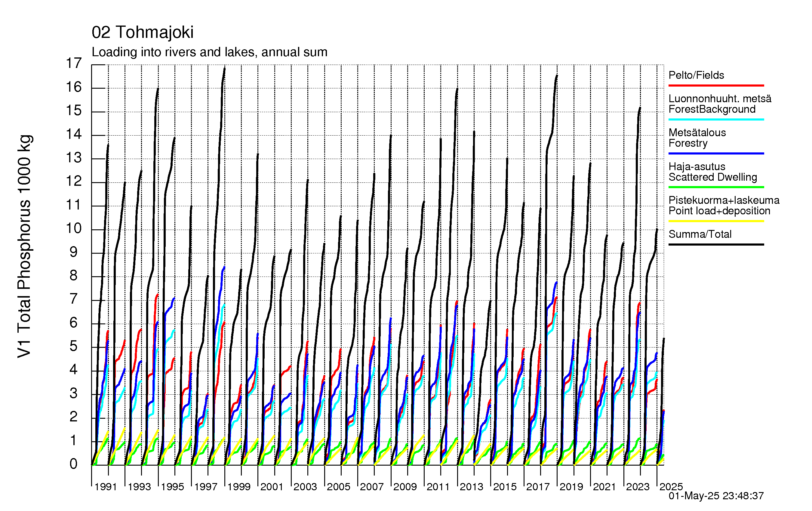The width and height of the screenshot is (812, 511).
Task: Click the x-axis year label 2025
Action: [x=671, y=487]
